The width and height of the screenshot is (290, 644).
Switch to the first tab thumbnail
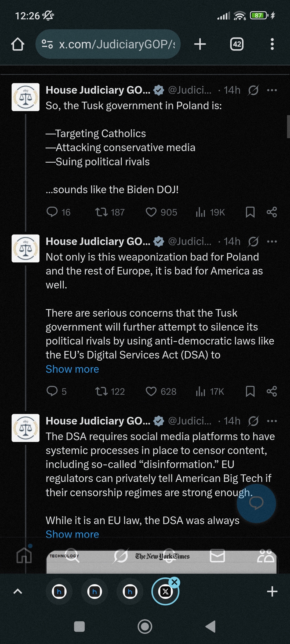pyautogui.click(x=59, y=591)
